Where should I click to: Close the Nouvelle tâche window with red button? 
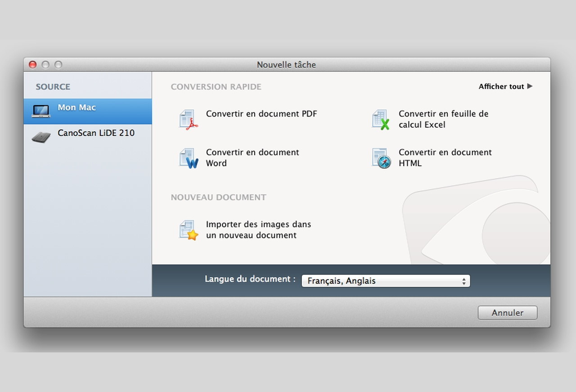point(32,65)
